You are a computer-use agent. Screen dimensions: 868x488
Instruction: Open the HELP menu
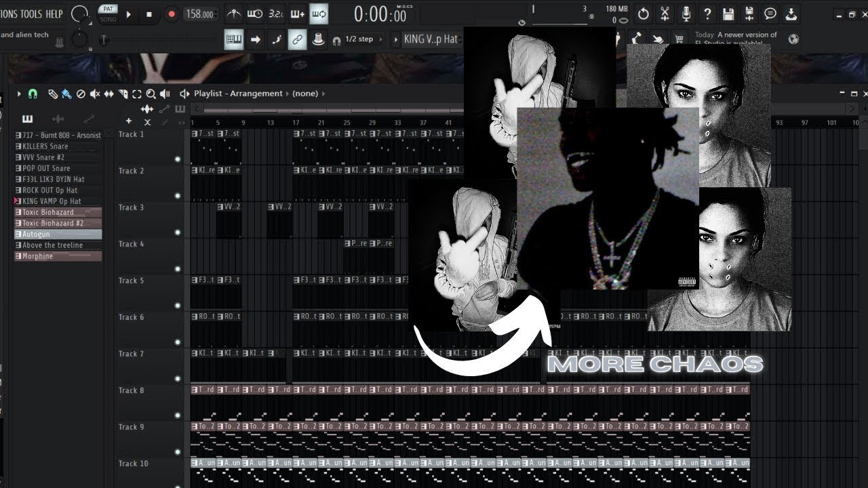[x=54, y=14]
